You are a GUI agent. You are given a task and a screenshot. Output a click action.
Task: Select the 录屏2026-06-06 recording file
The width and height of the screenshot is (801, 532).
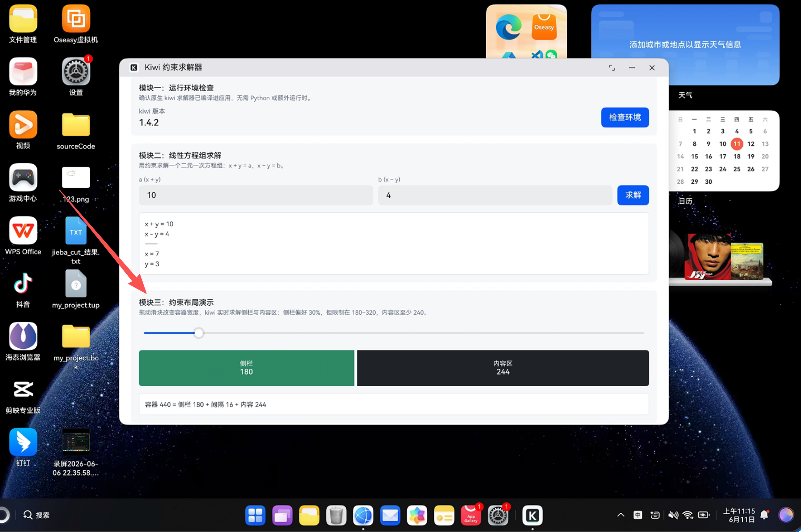click(76, 442)
